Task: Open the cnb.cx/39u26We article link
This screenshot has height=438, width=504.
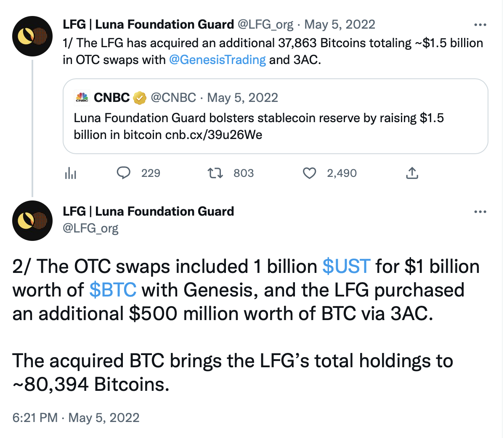Action: [214, 134]
